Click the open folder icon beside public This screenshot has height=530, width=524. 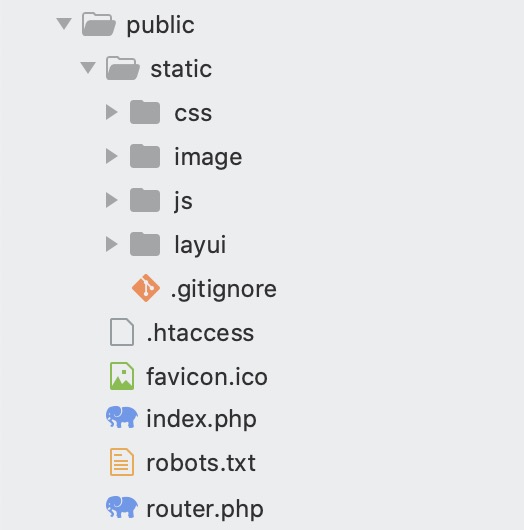pos(99,24)
